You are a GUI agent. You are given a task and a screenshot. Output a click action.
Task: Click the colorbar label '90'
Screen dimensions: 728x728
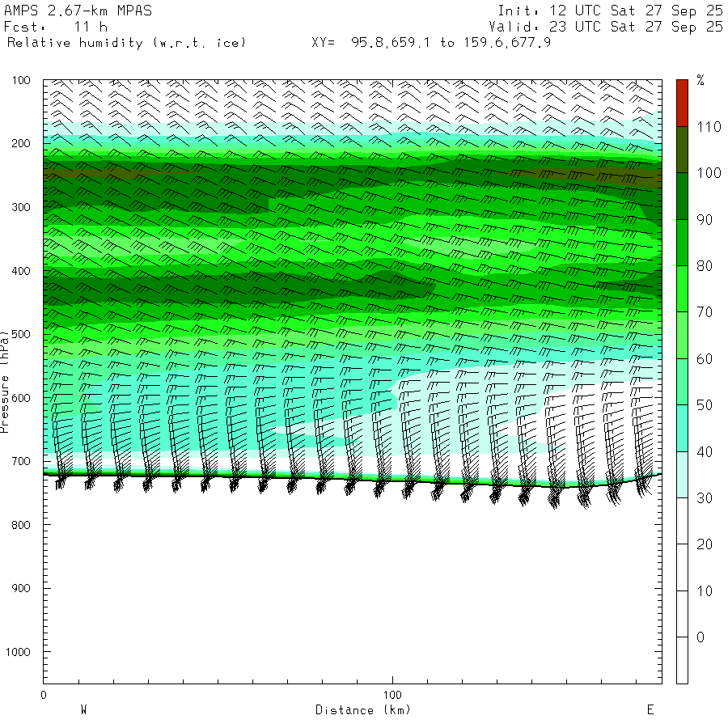[705, 219]
